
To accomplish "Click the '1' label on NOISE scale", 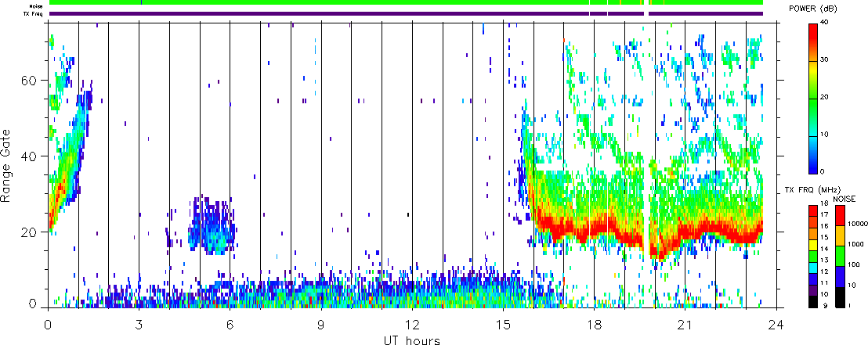I will 848,306.
